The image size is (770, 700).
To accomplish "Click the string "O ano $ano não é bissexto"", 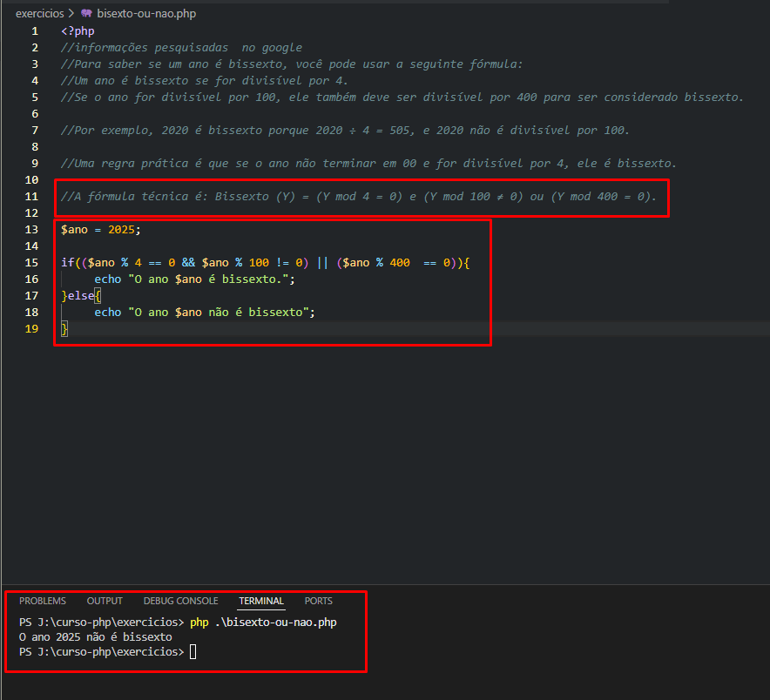I will click(219, 313).
